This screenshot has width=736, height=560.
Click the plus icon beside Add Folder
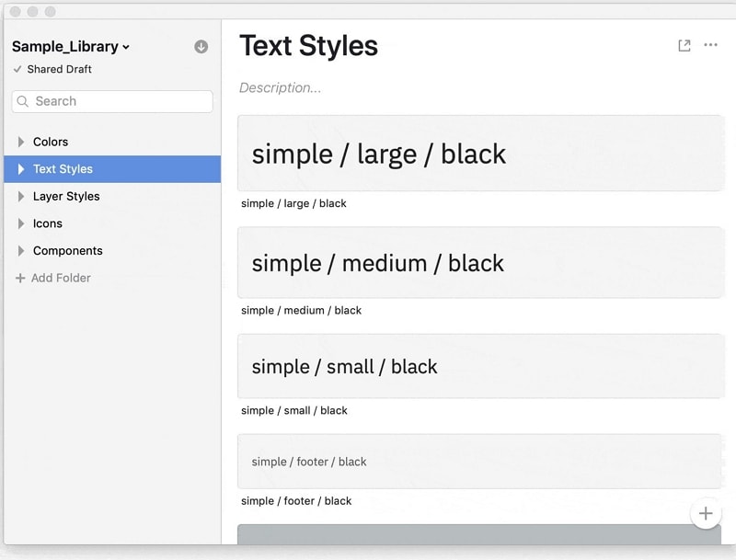click(x=20, y=278)
